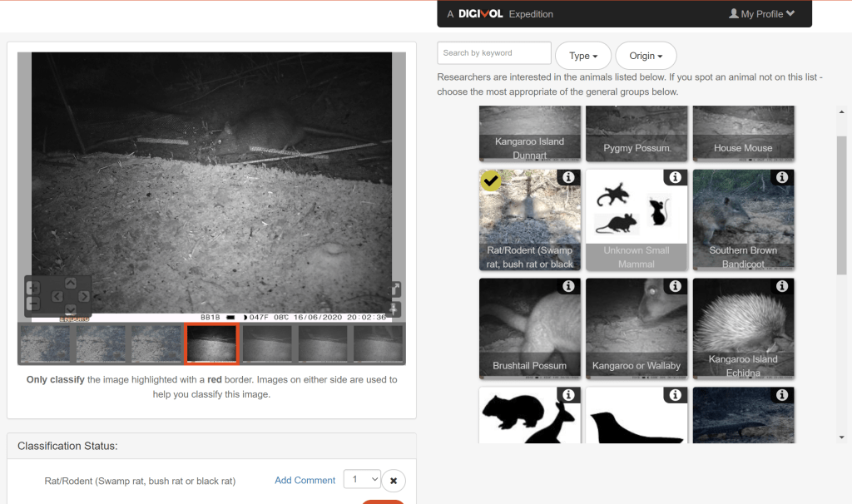Image resolution: width=852 pixels, height=504 pixels.
Task: Open the Origin filter dropdown
Action: tap(646, 56)
